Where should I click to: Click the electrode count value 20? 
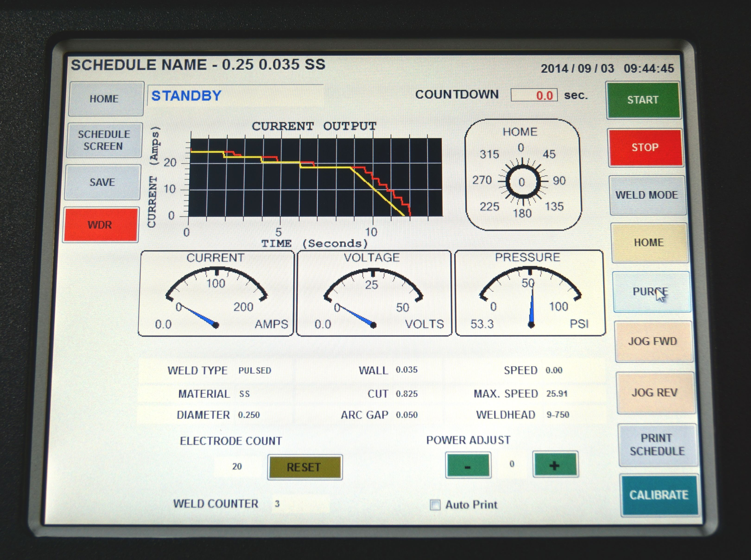click(x=237, y=466)
